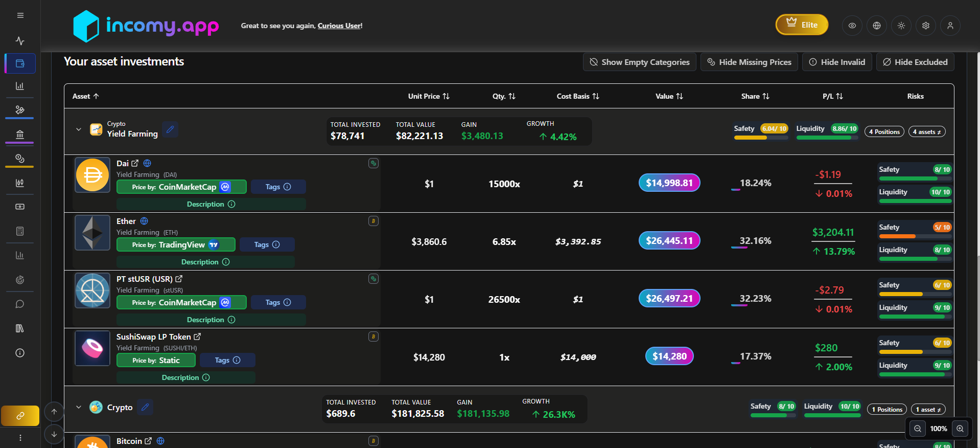The image size is (980, 448).
Task: Toggle Hide Missing Prices
Action: click(x=749, y=62)
